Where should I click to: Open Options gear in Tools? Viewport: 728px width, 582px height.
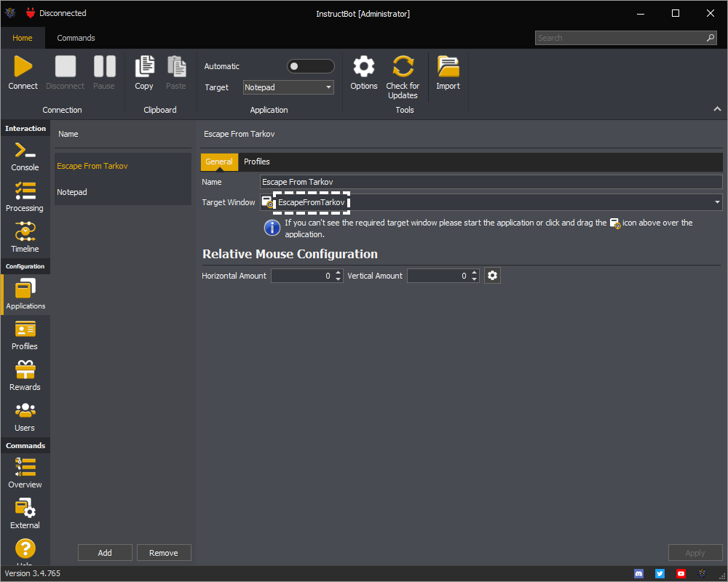pos(364,66)
